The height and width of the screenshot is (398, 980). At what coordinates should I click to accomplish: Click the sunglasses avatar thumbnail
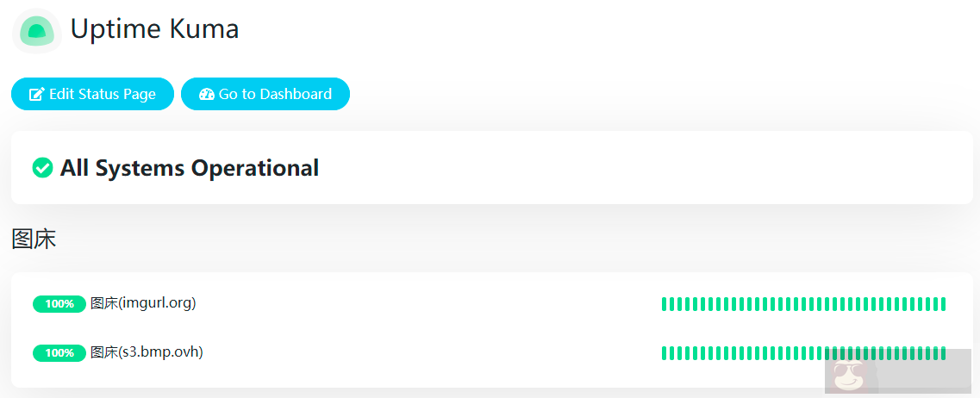pyautogui.click(x=851, y=375)
